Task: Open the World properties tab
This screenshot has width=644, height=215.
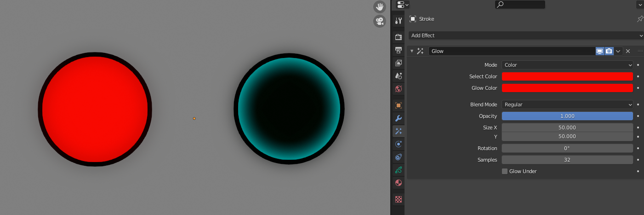Action: (399, 88)
